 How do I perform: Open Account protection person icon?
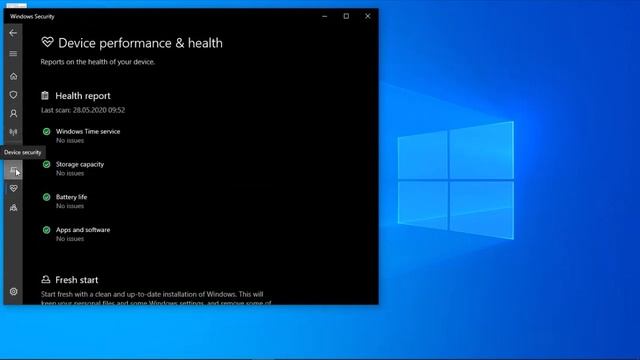tap(13, 113)
